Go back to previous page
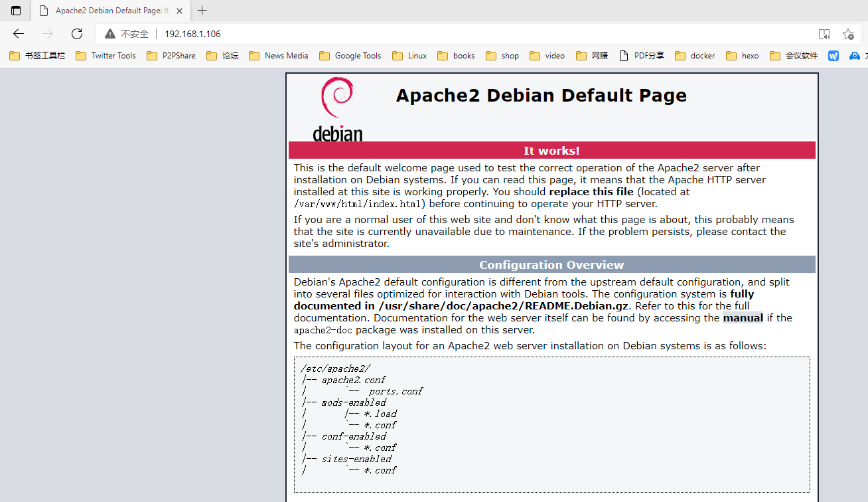 click(19, 34)
